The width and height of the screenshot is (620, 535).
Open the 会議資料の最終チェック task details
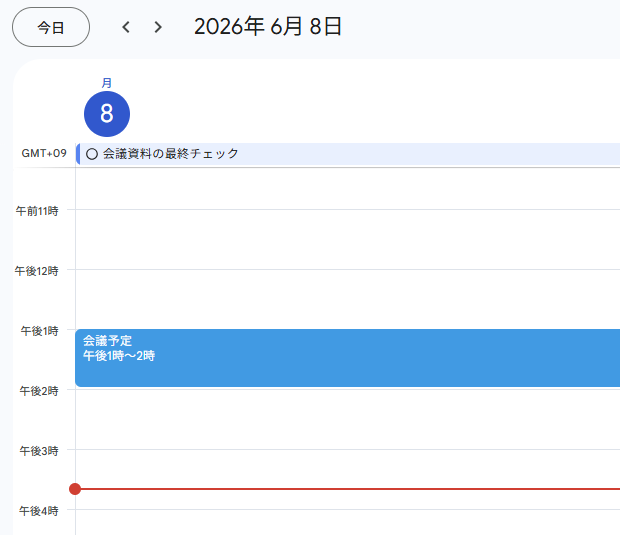348,154
